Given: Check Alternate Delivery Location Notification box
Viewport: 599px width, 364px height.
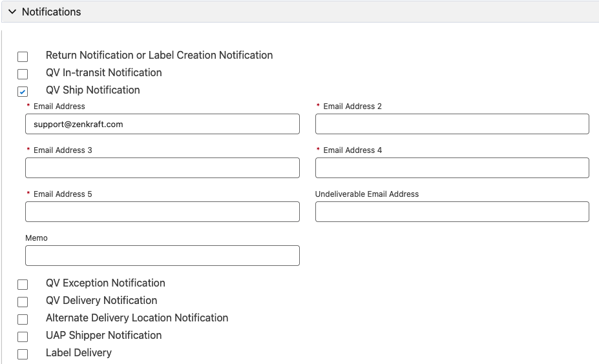Looking at the screenshot, I should [23, 319].
